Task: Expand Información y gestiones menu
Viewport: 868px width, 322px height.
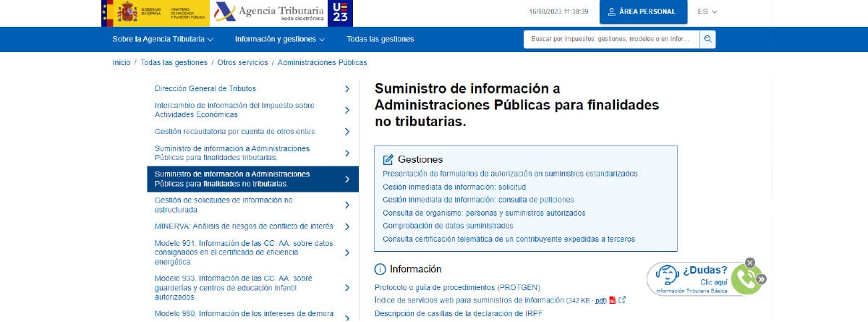Action: (279, 39)
